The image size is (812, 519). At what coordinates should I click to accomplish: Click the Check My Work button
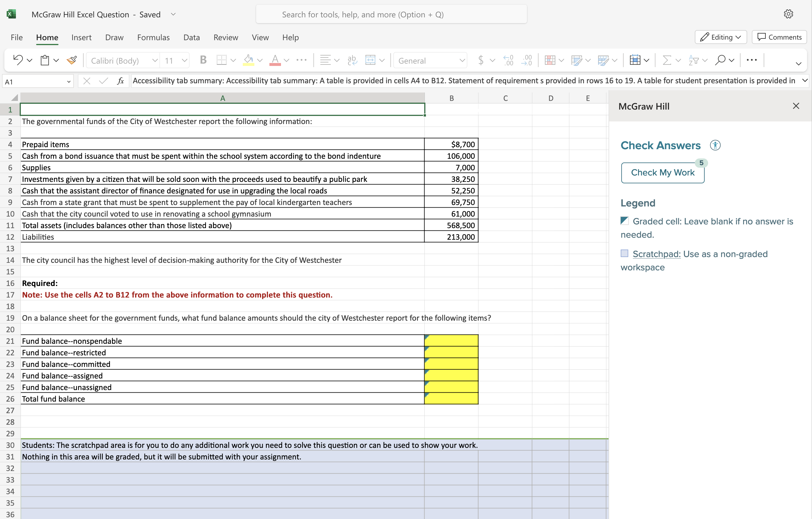click(662, 173)
